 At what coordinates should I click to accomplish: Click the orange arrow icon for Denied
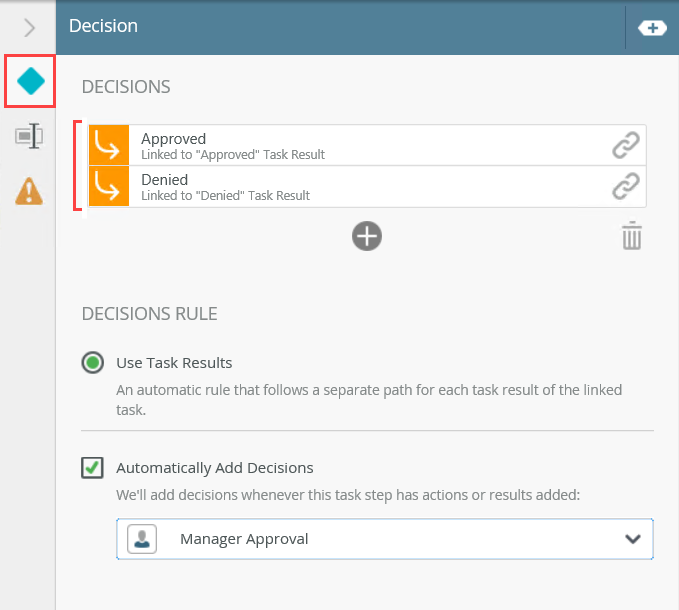tap(109, 186)
